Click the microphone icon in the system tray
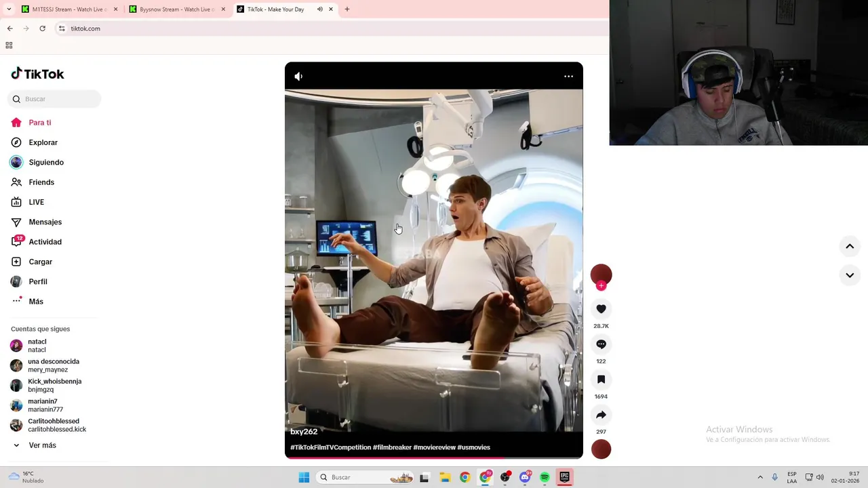 [775, 477]
